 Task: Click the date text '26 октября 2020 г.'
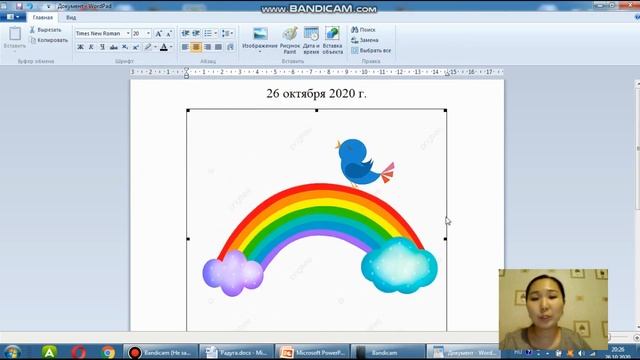pos(316,93)
